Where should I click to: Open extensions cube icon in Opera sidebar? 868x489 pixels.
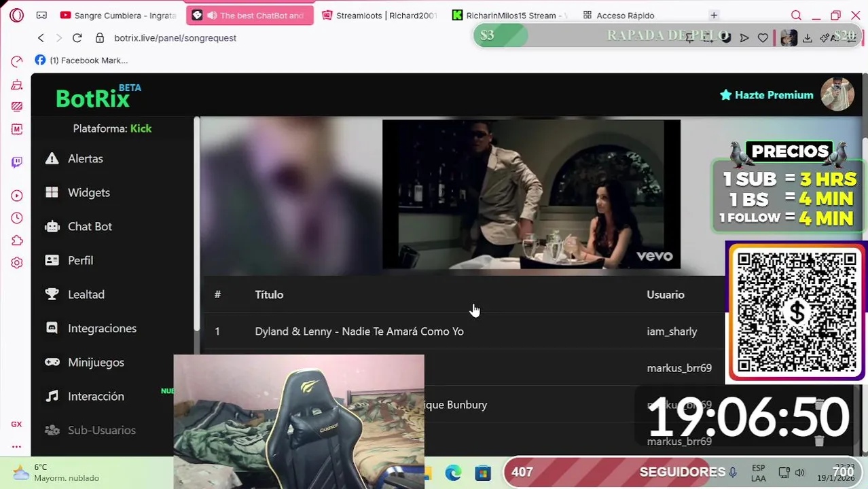click(x=16, y=240)
